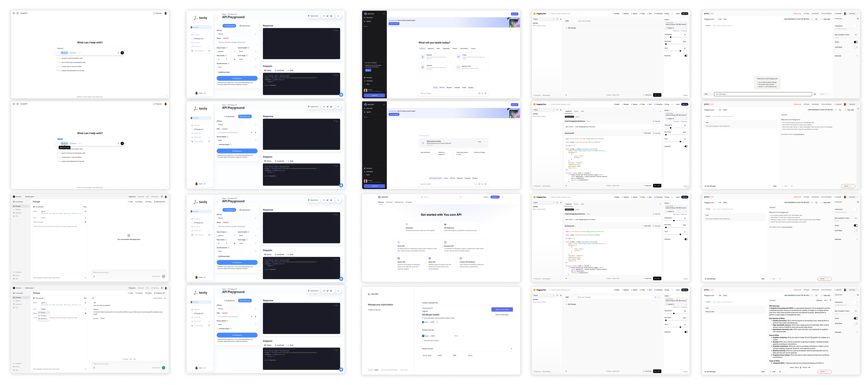Open the Research agent card on You.com home
Image resolution: width=868 pixels, height=385 pixels.
click(436, 56)
